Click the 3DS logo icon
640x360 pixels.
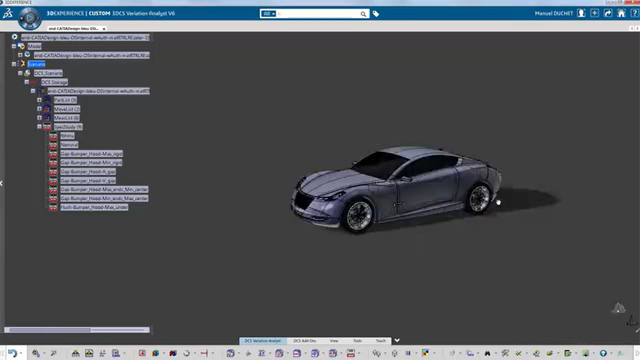click(8, 13)
